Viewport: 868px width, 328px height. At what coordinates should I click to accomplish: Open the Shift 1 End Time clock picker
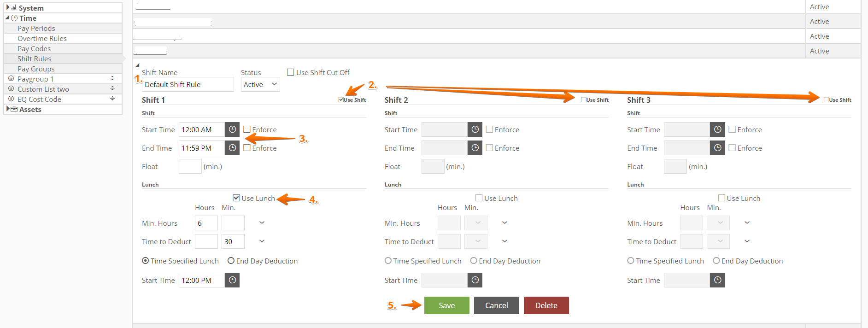point(232,148)
